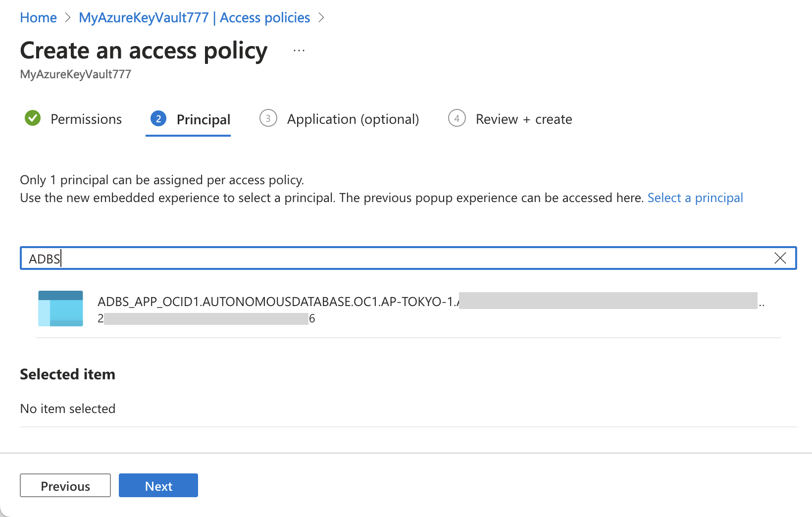
Task: Focus the principal search input field
Action: [396, 258]
